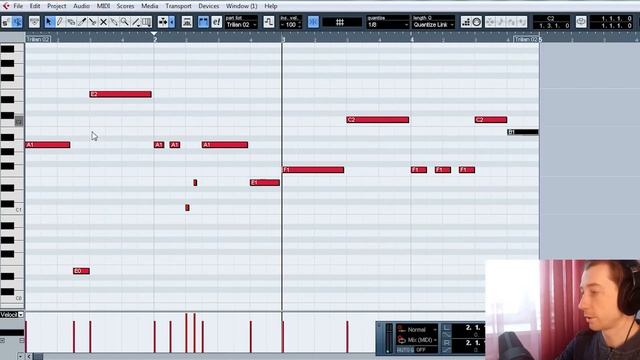The image size is (640, 360).
Task: Click the toolbar icon left of Show Part Borders
Action: (187, 22)
